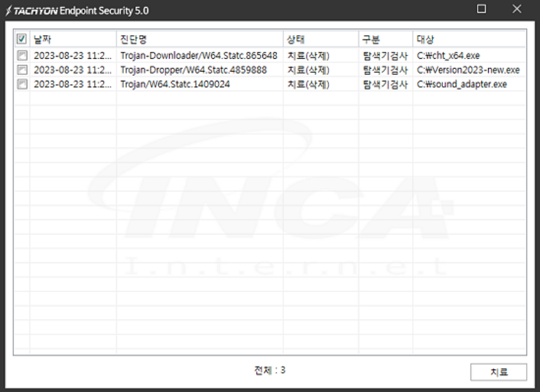Check the box for the Version2023-new.exe row
This screenshot has height=392, width=540.
click(22, 70)
